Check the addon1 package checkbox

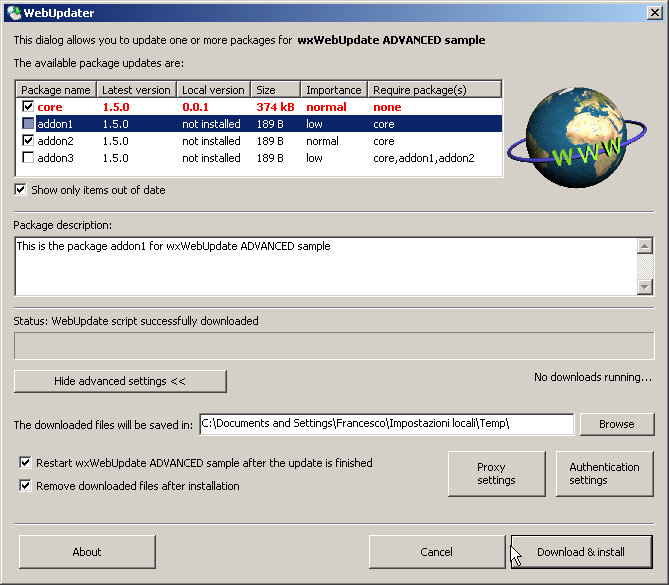28,124
